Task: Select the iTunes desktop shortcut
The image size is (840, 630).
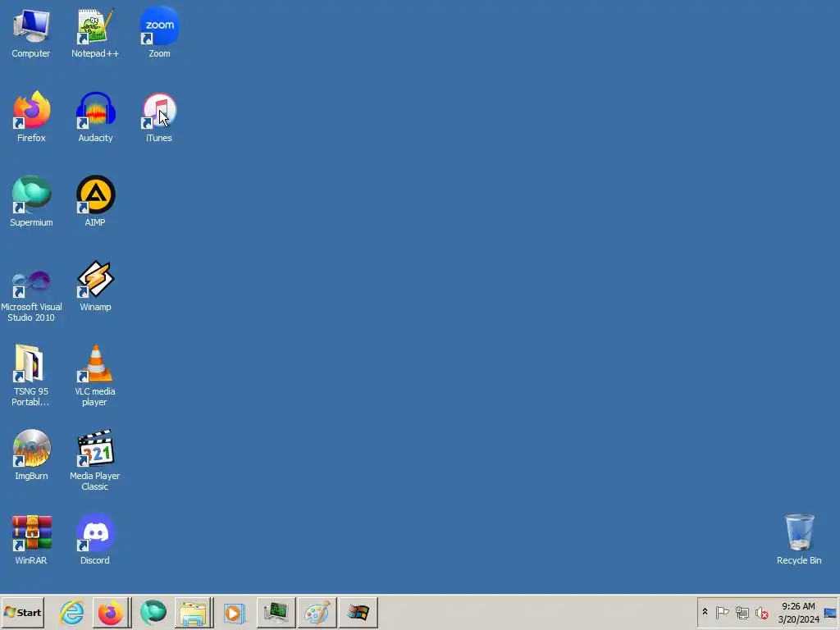Action: coord(159,117)
